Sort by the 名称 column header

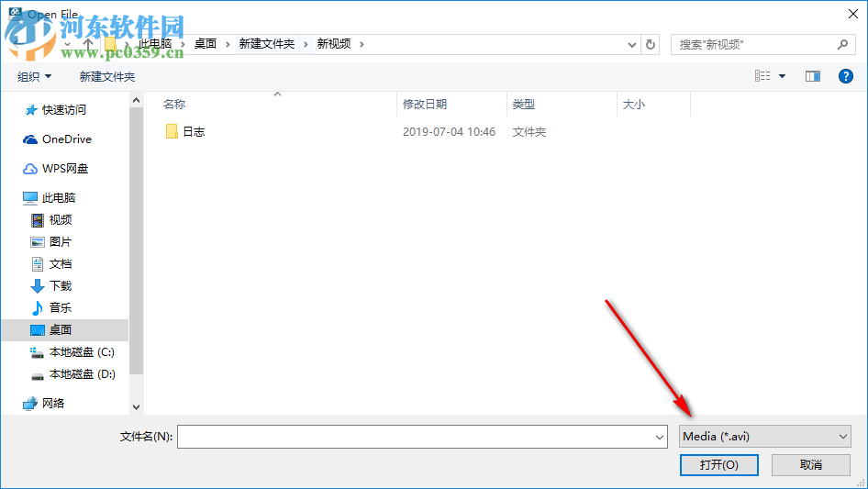[174, 104]
